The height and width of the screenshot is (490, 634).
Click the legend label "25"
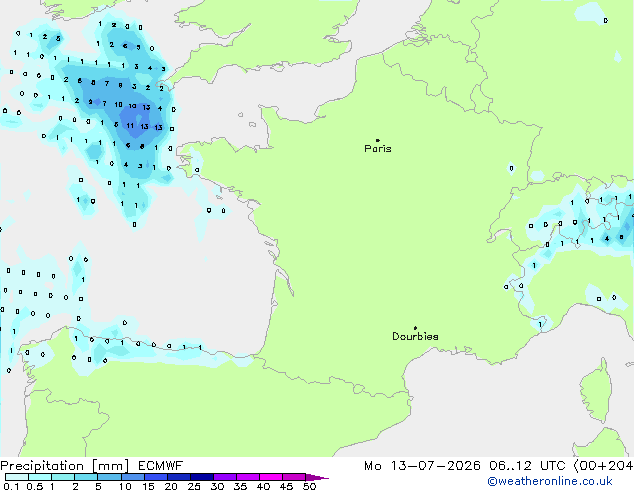[x=194, y=486]
